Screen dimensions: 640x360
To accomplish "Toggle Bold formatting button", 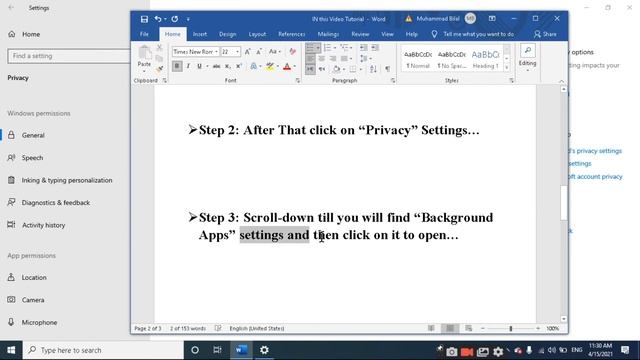I will click(x=177, y=66).
